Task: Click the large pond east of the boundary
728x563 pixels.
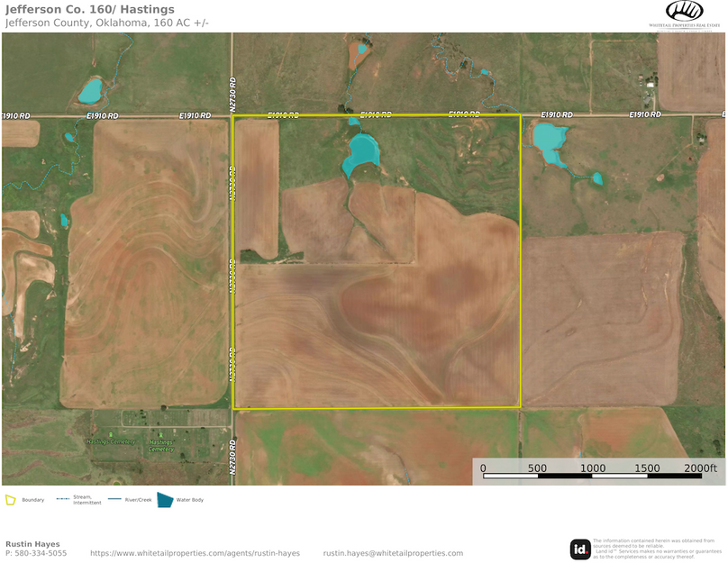Action: pyautogui.click(x=549, y=141)
